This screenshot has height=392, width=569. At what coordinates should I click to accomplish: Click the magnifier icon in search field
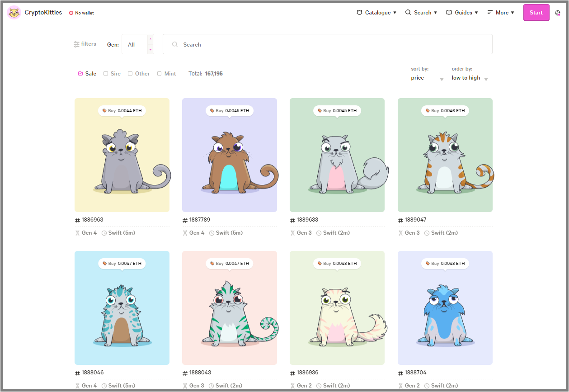pyautogui.click(x=175, y=45)
